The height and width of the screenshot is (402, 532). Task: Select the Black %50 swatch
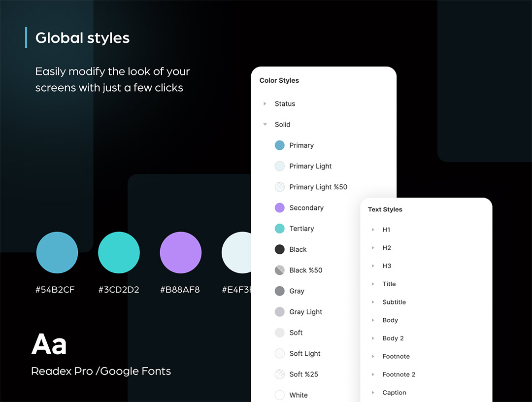coord(280,270)
